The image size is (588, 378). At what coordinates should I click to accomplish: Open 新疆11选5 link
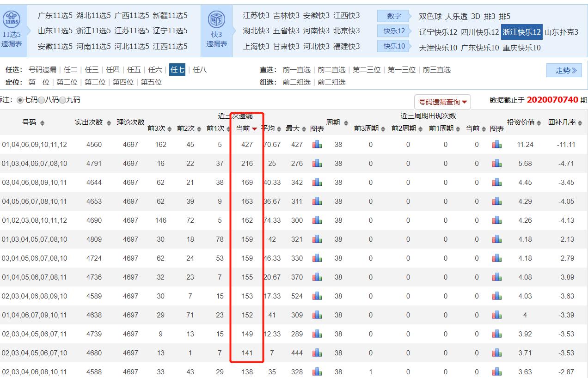coord(170,16)
